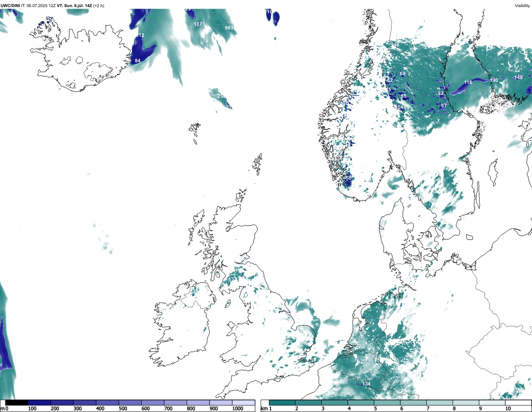Click the 'm' unit label of the left scale
The image size is (532, 412).
pos(2,409)
